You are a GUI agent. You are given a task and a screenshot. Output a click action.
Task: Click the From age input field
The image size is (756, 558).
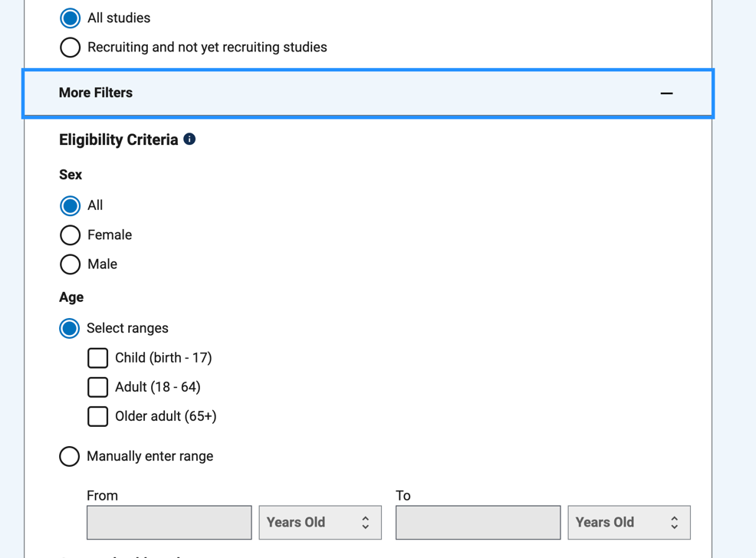pyautogui.click(x=169, y=523)
